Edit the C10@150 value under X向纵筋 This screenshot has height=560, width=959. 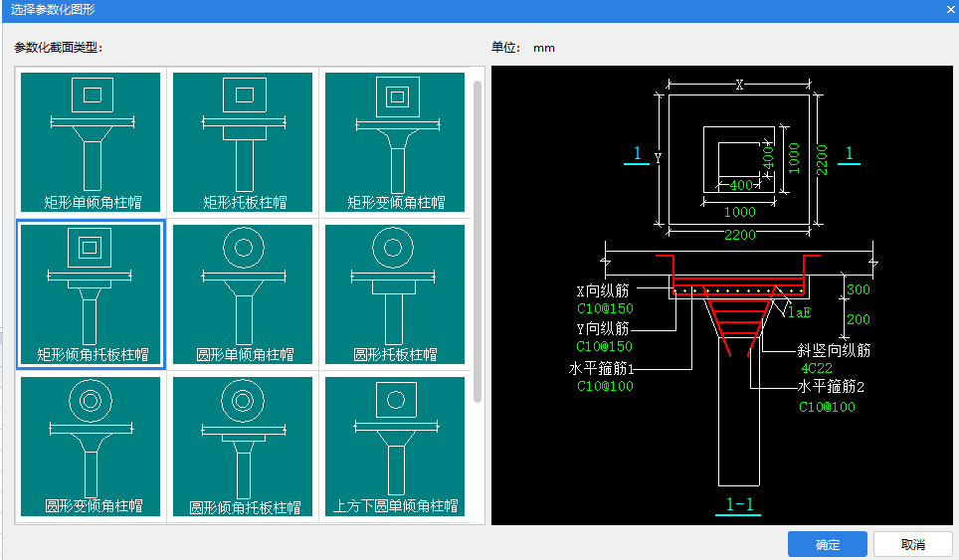click(605, 308)
